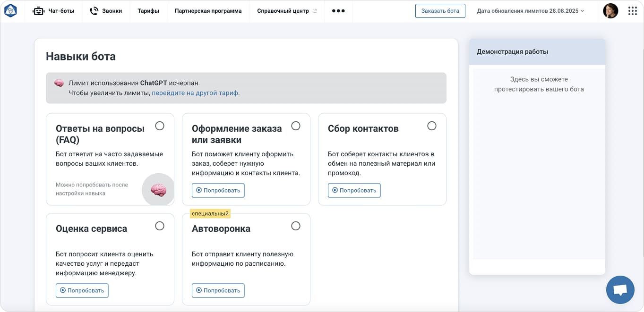Click the Заказать бота button
The image size is (644, 312).
440,10
